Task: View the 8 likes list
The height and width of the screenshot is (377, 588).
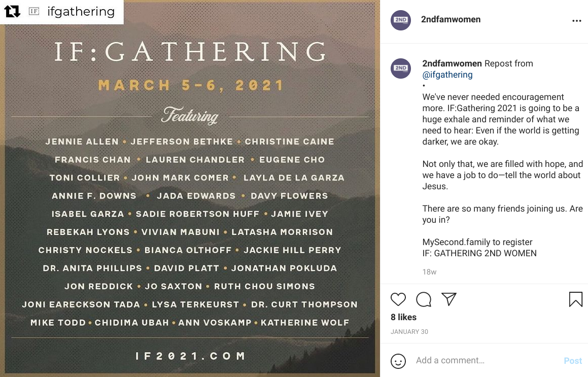Action: pos(403,317)
